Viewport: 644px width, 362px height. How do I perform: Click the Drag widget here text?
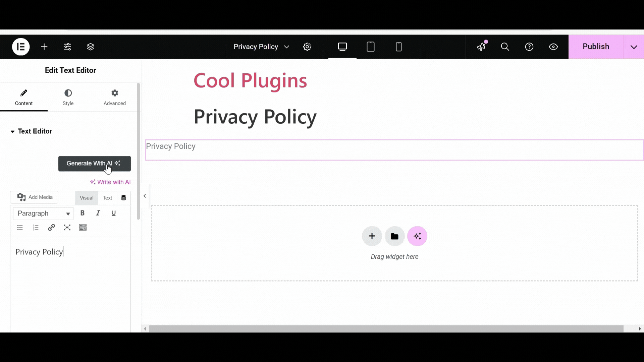tap(394, 257)
